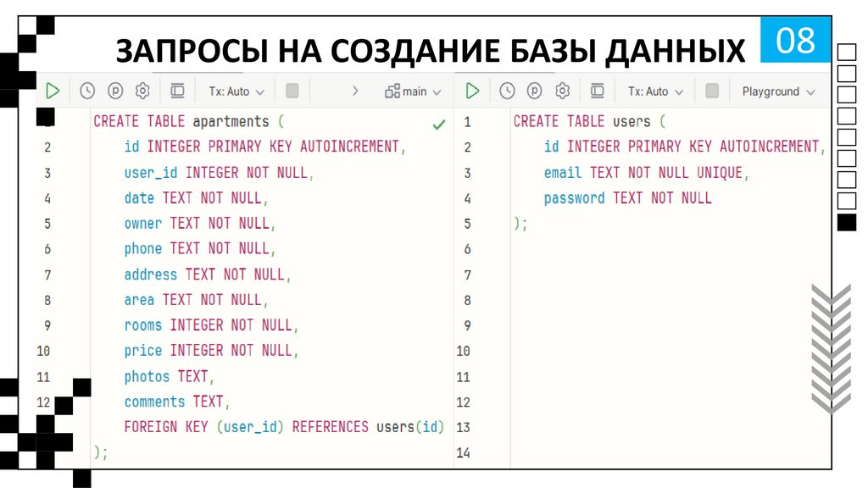Toggle in-editor results icon in left toolbar
Screen dimensions: 868x488
click(177, 91)
